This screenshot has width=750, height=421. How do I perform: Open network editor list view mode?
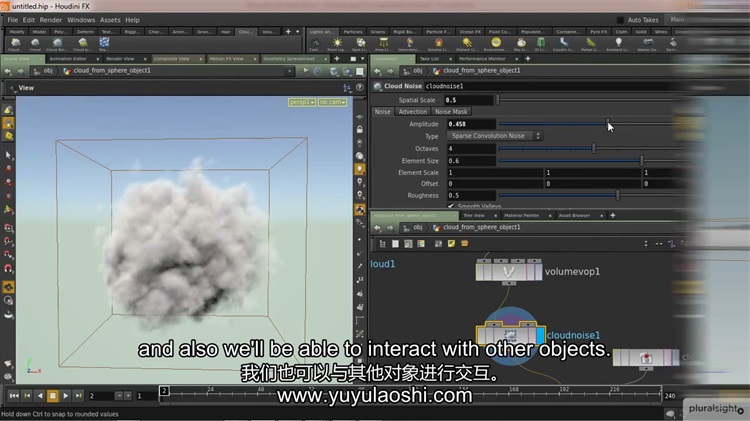click(x=382, y=244)
